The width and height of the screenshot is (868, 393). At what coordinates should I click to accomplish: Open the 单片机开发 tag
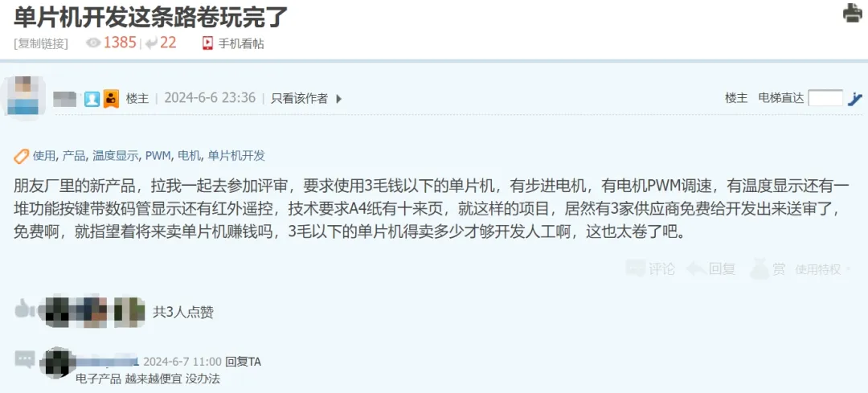pos(236,156)
